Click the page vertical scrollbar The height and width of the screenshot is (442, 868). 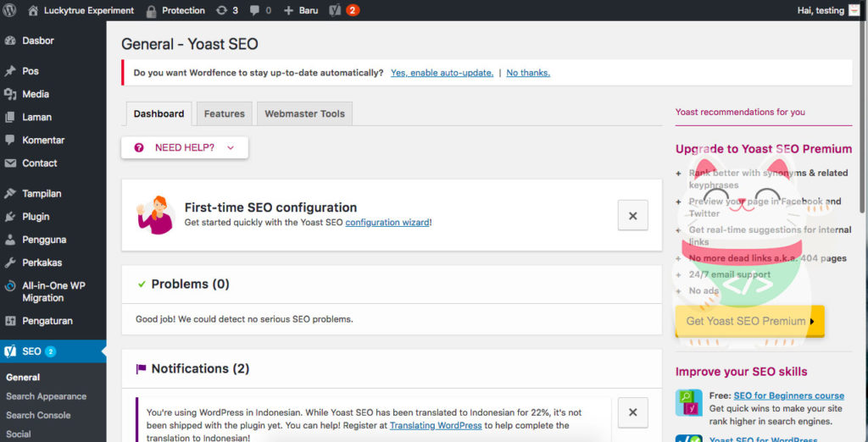864,116
